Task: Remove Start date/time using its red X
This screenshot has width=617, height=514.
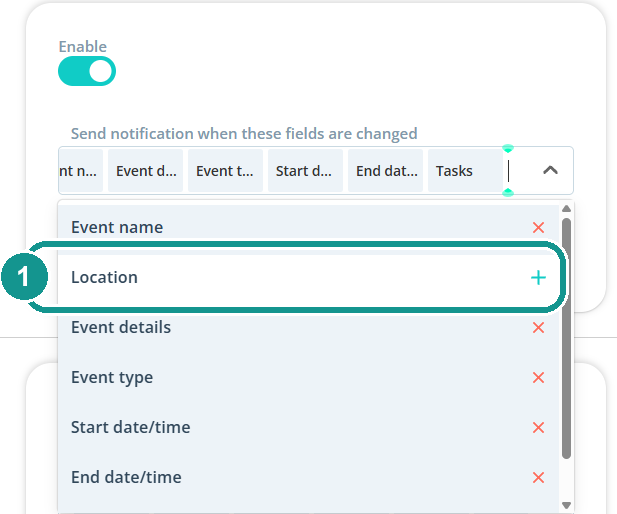Action: pyautogui.click(x=538, y=427)
